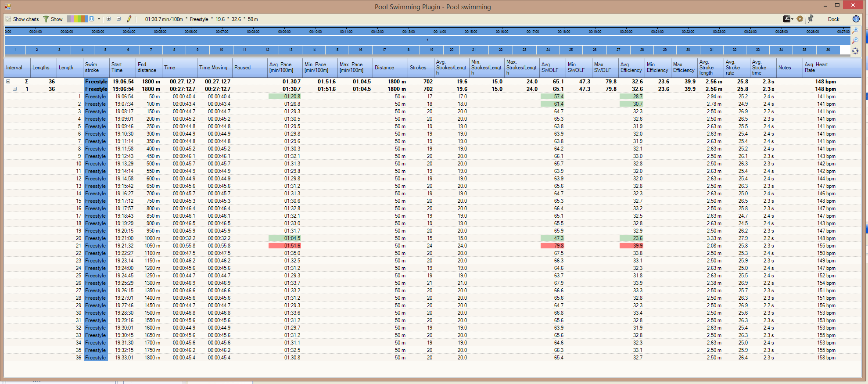This screenshot has height=384, width=868.
Task: Click the interval 1 bar on the timeline
Action: (427, 40)
